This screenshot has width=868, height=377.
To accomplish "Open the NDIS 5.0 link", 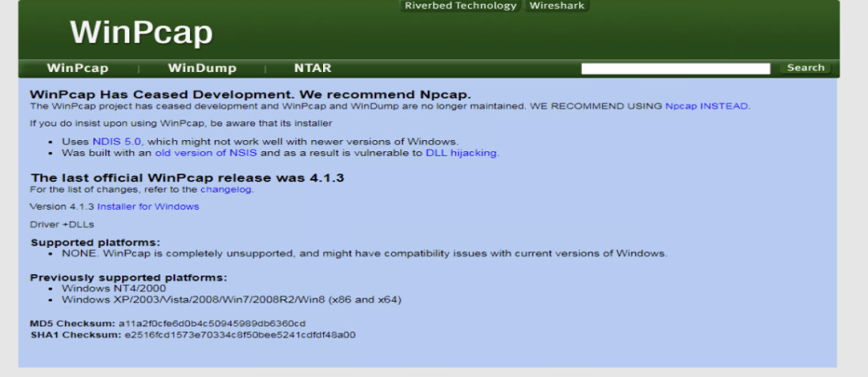I will (116, 141).
